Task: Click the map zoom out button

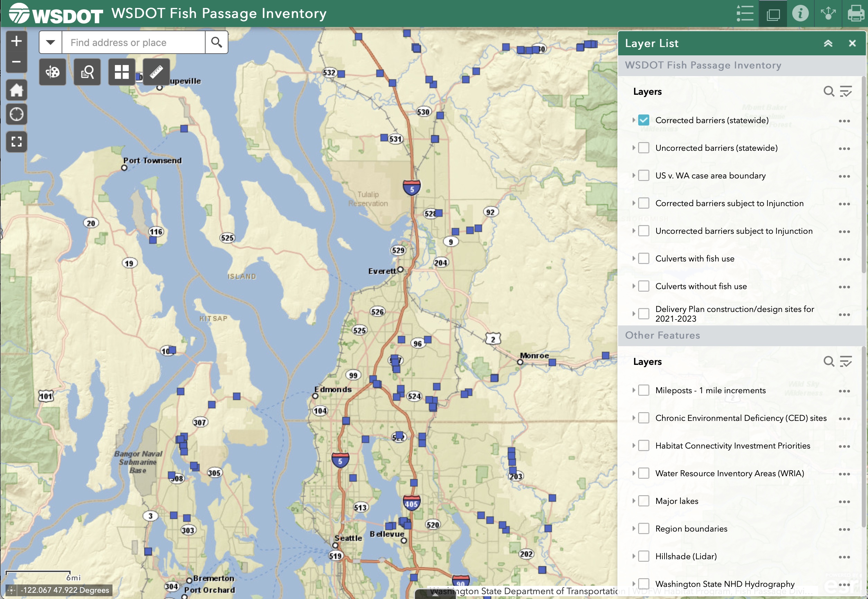Action: coord(16,62)
